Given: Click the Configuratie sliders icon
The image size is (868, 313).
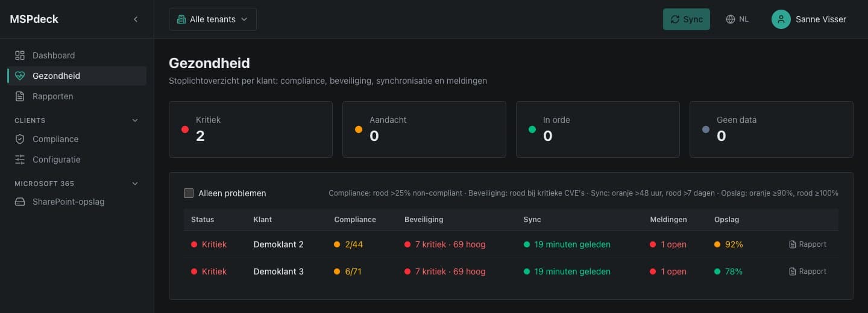Looking at the screenshot, I should pos(20,160).
